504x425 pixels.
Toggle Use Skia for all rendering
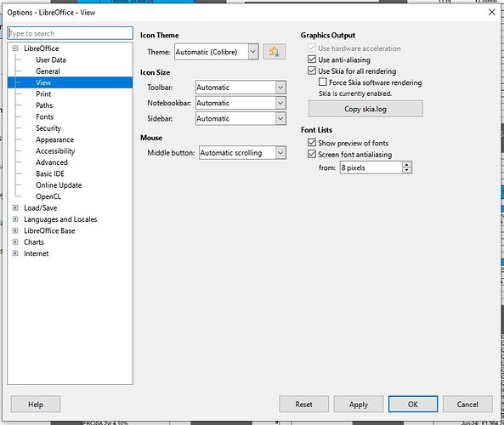tap(311, 71)
